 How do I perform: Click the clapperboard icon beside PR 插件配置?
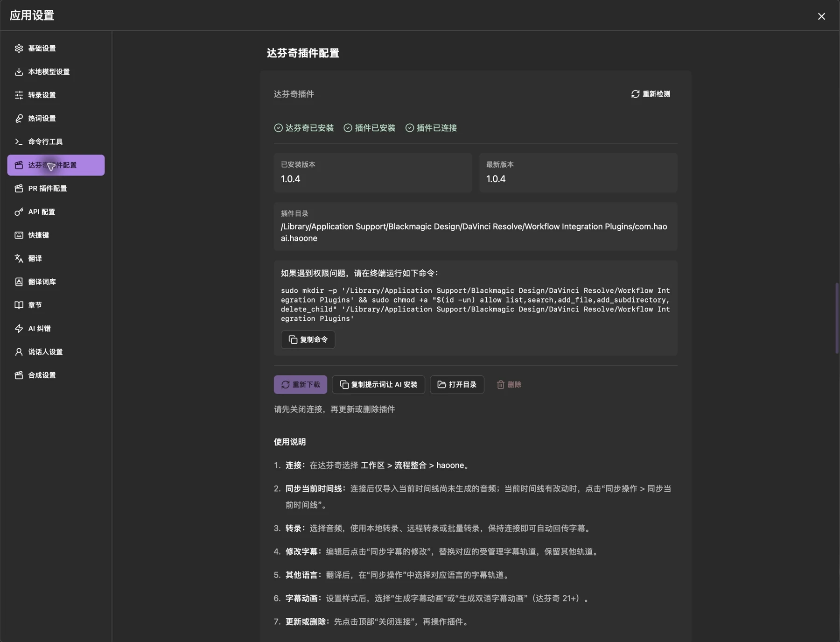(19, 189)
